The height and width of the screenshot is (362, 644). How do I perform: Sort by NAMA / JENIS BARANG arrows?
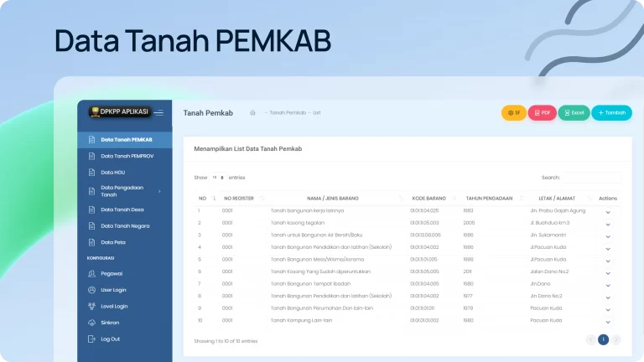(401, 199)
